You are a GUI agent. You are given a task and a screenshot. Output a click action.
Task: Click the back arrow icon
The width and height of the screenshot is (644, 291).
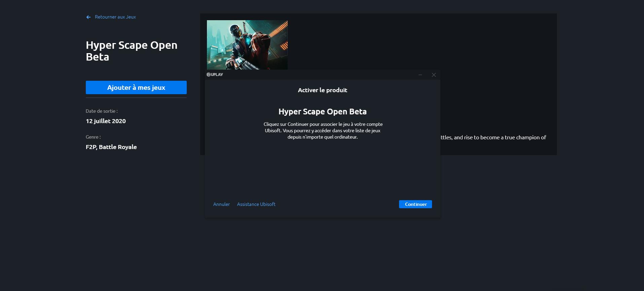88,17
